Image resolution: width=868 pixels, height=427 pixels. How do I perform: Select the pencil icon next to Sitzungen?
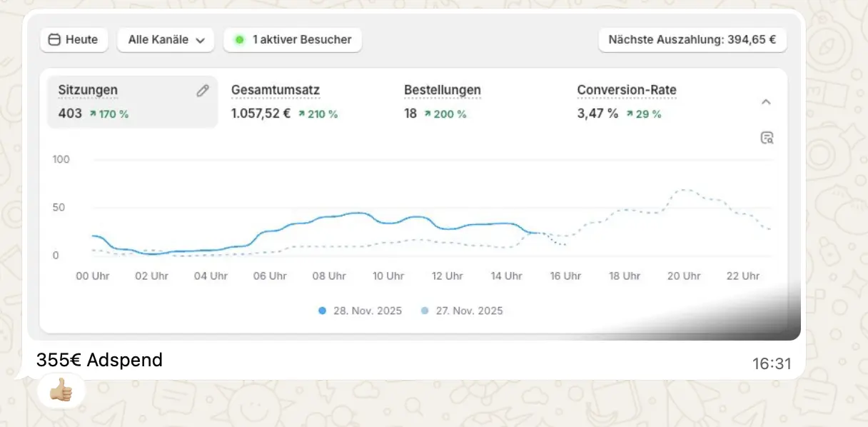pyautogui.click(x=202, y=90)
